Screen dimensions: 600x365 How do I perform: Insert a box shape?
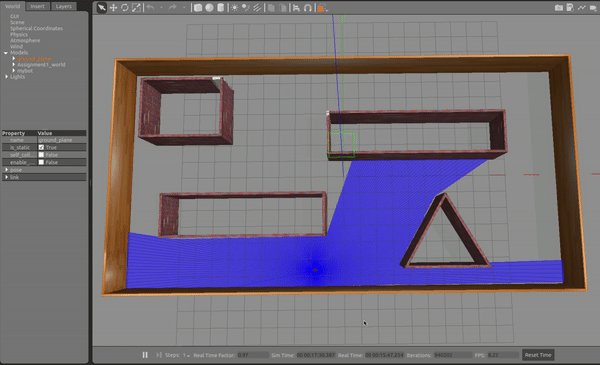point(198,8)
